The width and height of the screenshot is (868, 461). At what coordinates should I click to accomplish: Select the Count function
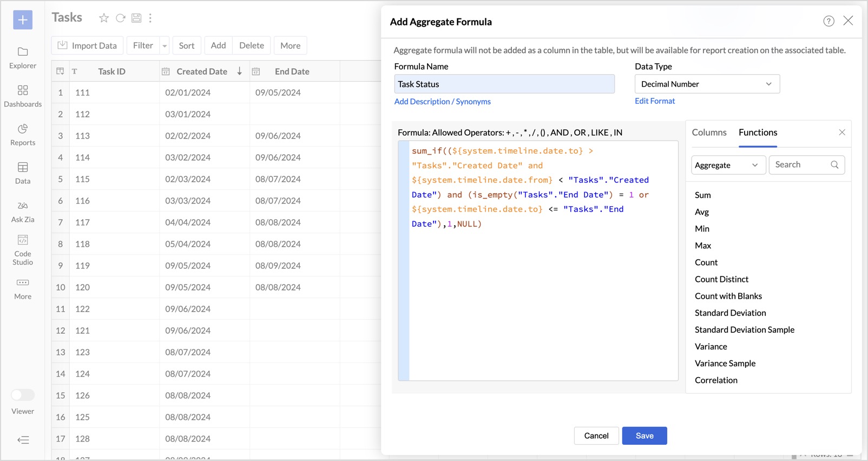tap(706, 262)
